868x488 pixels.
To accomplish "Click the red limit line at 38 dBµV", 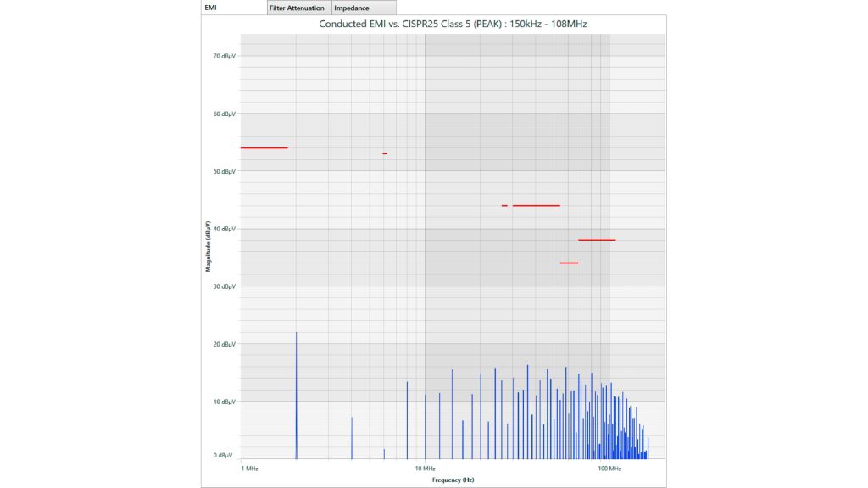I will click(x=597, y=240).
